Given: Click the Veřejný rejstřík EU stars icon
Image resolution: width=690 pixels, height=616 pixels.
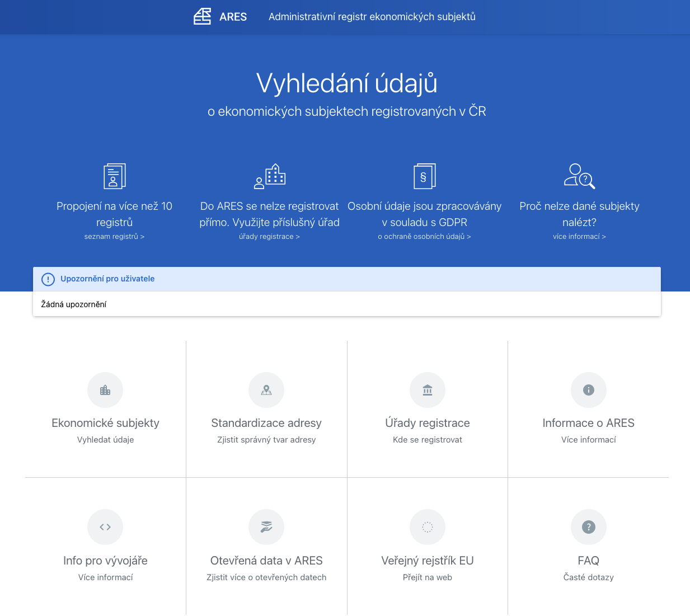Looking at the screenshot, I should tap(428, 527).
